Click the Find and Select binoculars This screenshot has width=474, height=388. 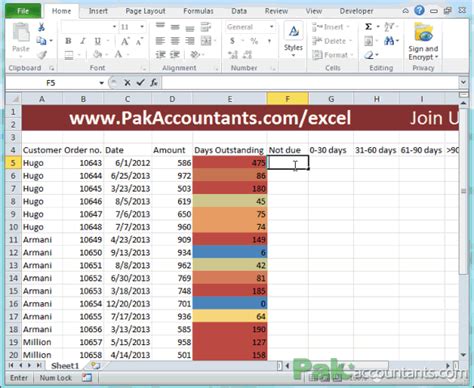(x=389, y=41)
